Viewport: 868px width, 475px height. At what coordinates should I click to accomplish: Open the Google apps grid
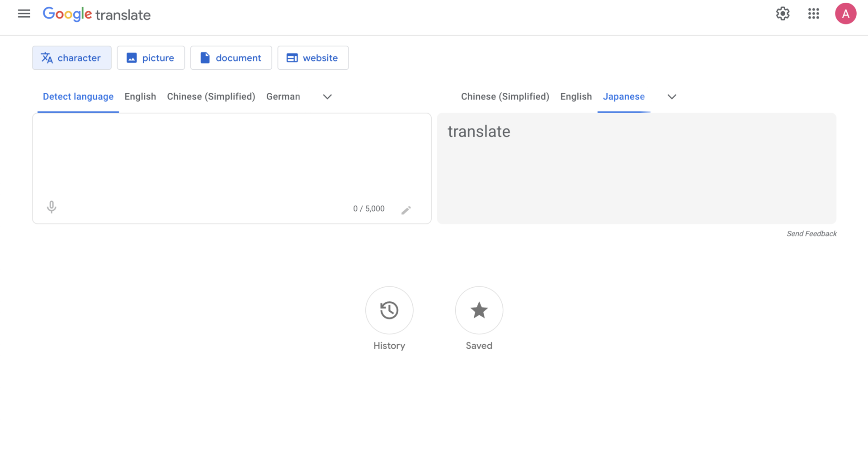[813, 14]
